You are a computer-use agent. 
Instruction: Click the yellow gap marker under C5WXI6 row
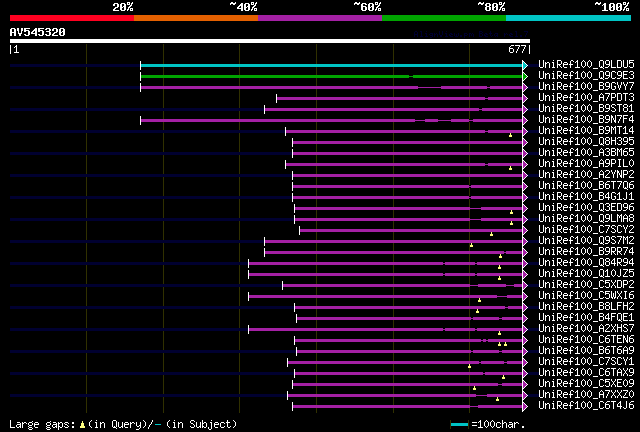click(480, 301)
